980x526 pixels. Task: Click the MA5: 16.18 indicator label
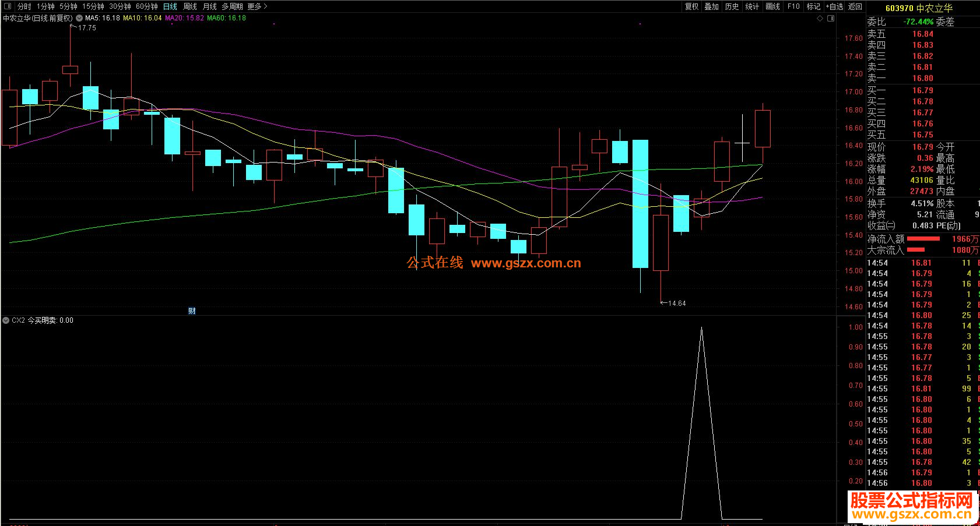click(x=103, y=18)
